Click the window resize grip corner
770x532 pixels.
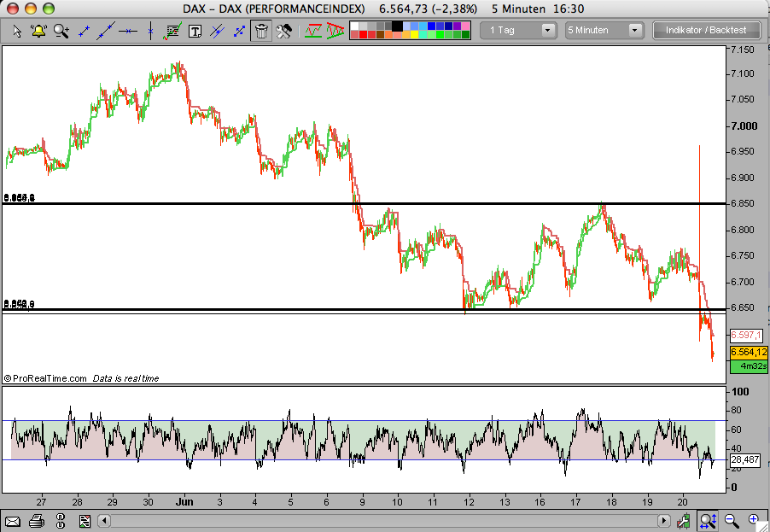pos(764,527)
